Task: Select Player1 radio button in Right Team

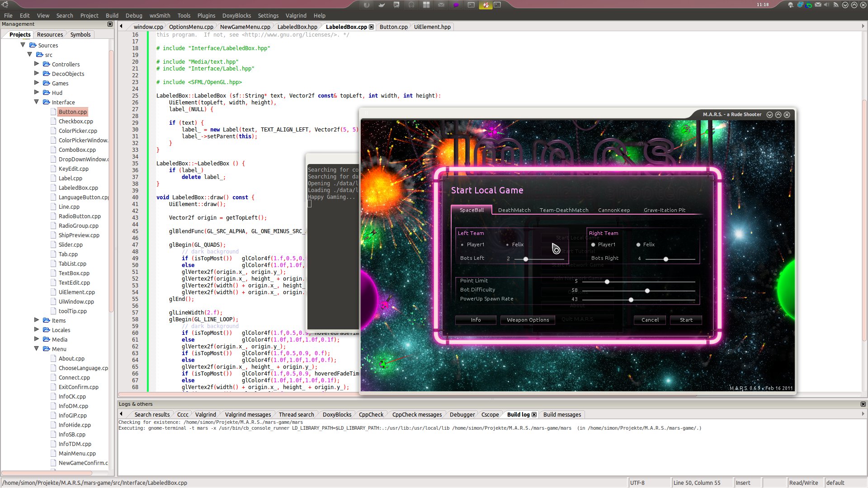Action: (x=593, y=245)
